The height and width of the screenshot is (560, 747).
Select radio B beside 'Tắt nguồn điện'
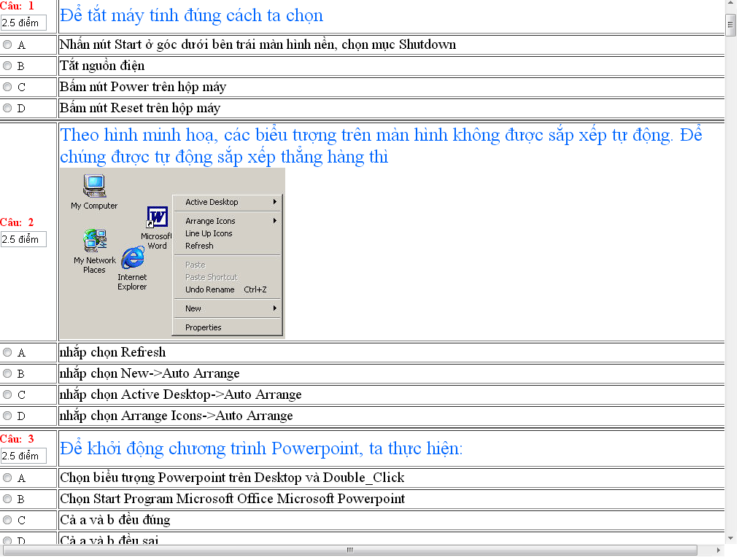pyautogui.click(x=7, y=66)
